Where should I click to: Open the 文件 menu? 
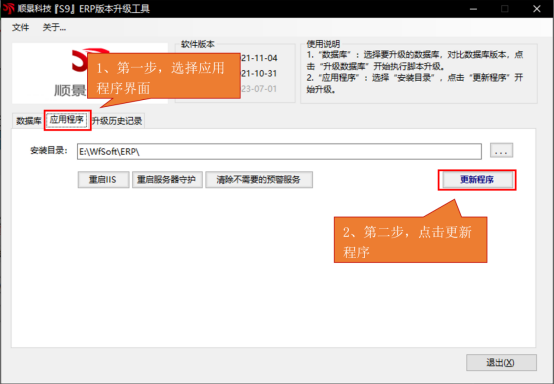pos(20,27)
